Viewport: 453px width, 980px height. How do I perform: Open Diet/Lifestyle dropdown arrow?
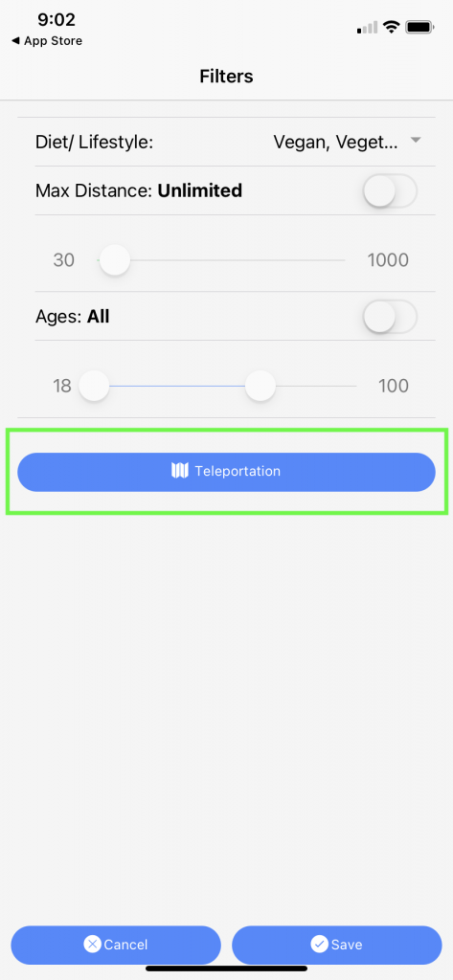(416, 142)
